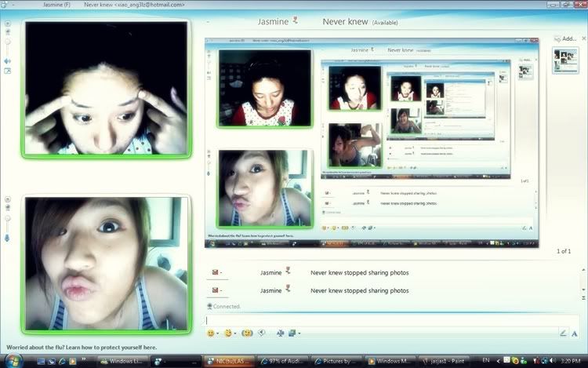Open the emoticon picker smiley icon

(x=211, y=333)
